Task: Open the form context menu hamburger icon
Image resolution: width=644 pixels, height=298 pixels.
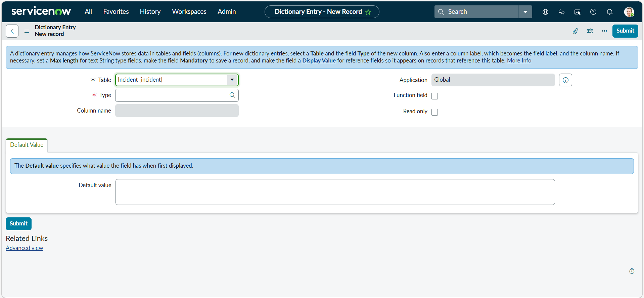Action: [x=27, y=31]
